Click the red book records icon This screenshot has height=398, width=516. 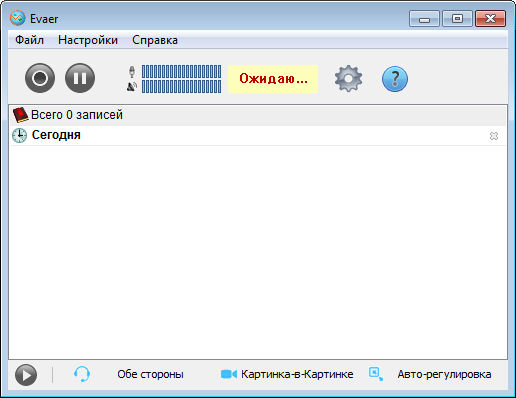click(x=20, y=115)
